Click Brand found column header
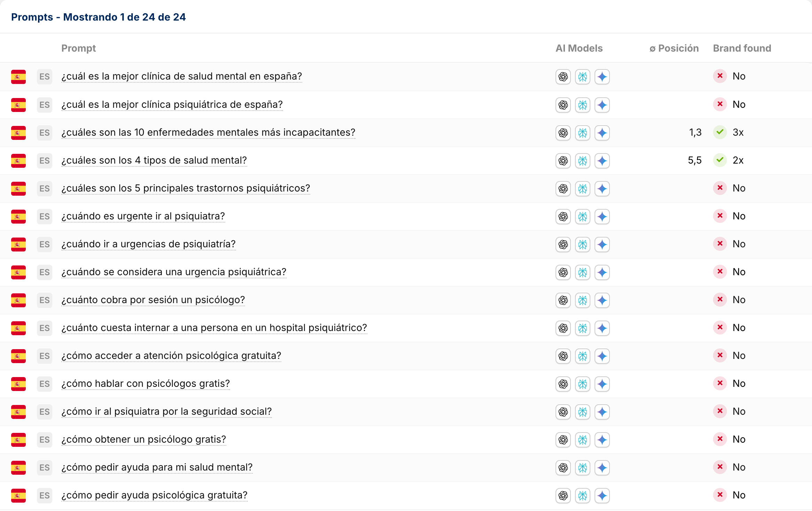Image resolution: width=812 pixels, height=511 pixels. [x=742, y=48]
